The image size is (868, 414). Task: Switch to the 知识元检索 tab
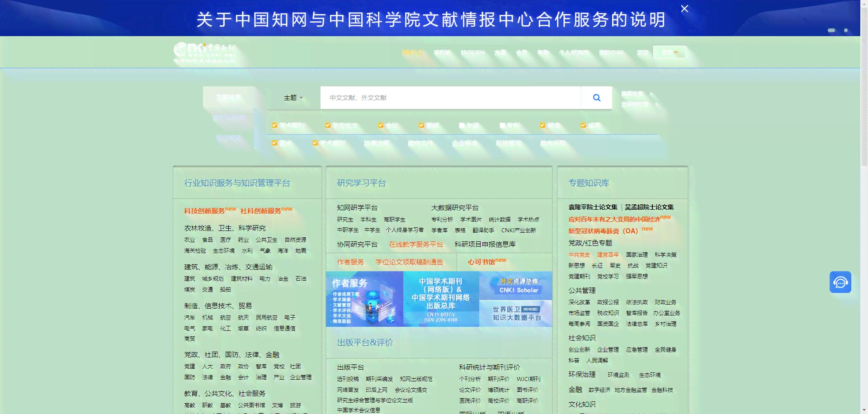coord(228,118)
